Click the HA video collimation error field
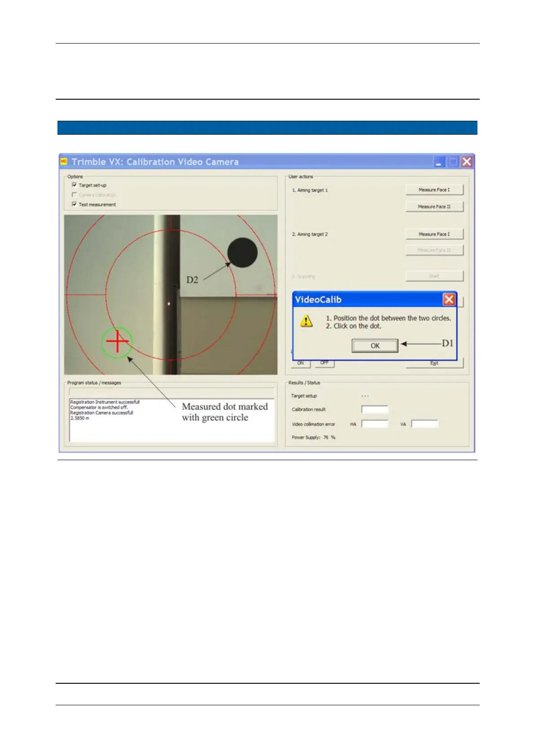 (375, 424)
